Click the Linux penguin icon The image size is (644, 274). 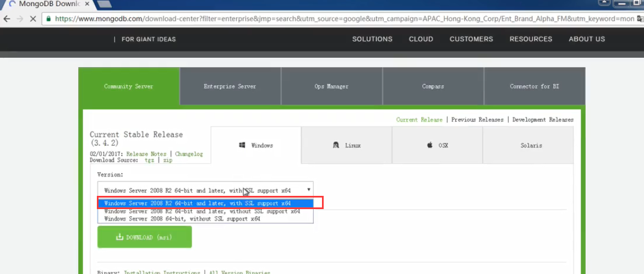336,145
